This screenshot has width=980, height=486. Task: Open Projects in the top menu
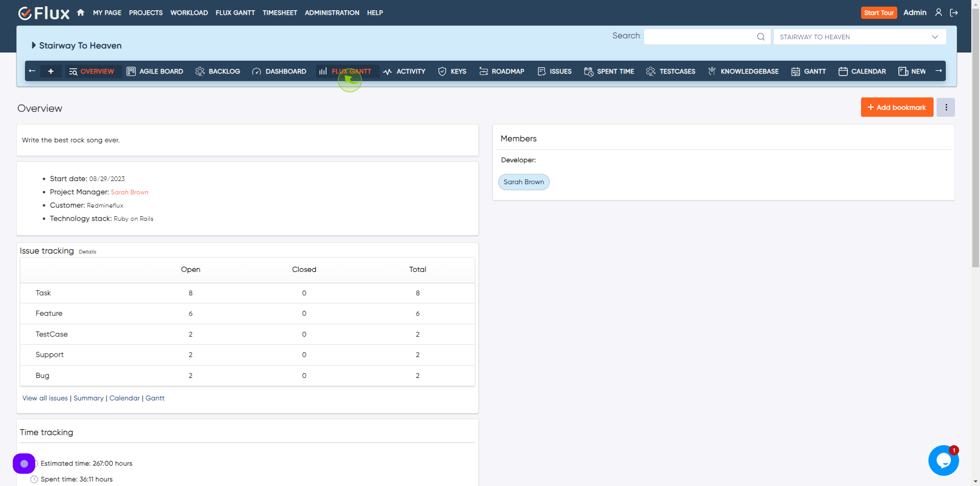(x=146, y=13)
